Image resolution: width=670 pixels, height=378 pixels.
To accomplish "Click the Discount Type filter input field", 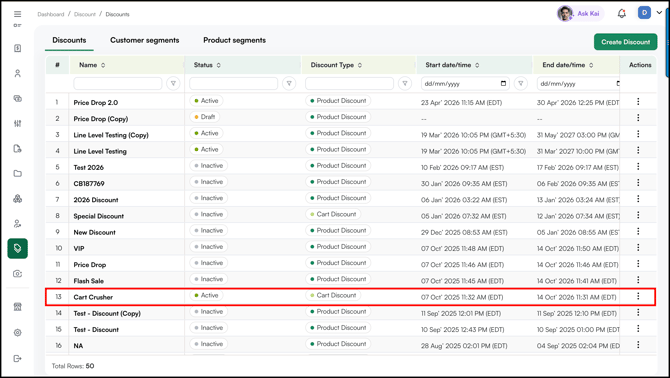I will 349,83.
